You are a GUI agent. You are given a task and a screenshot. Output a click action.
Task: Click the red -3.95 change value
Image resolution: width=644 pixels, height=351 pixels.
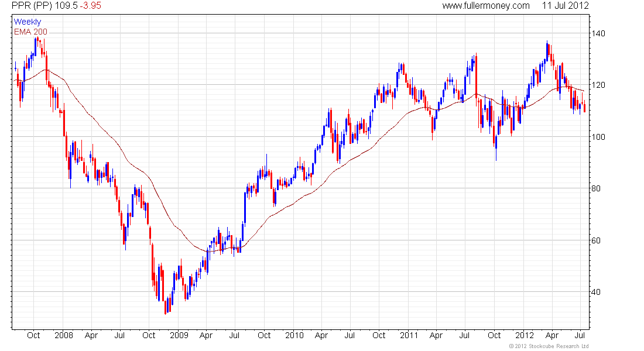(90, 6)
